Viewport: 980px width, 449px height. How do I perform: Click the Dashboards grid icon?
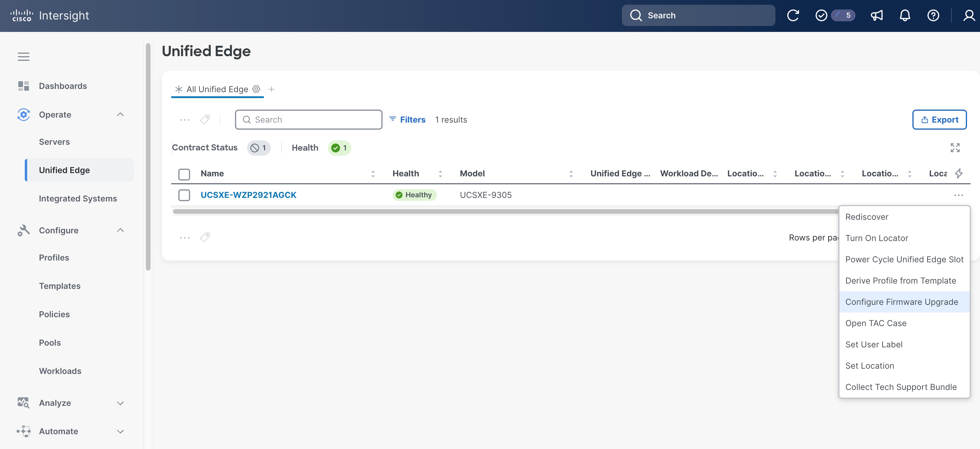click(x=24, y=86)
